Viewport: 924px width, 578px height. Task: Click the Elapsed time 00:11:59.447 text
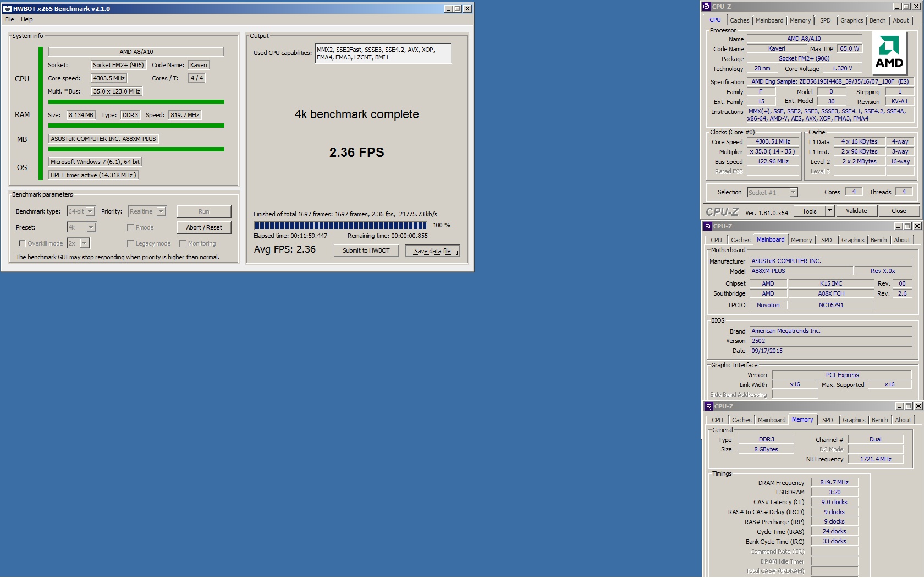(x=290, y=236)
